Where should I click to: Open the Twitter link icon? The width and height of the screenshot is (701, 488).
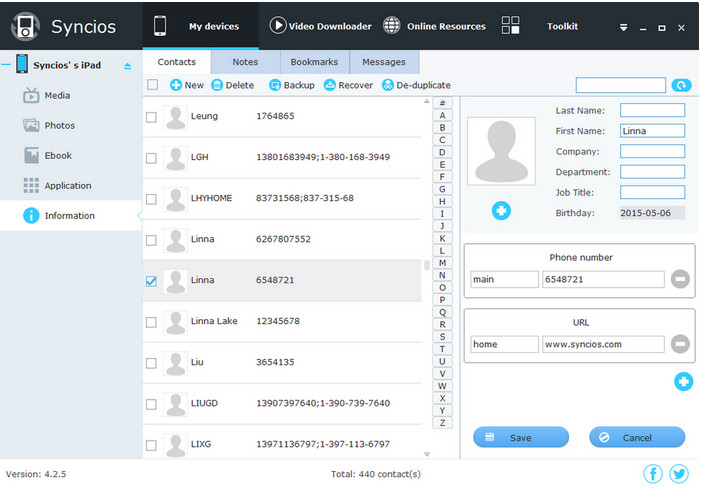point(679,474)
